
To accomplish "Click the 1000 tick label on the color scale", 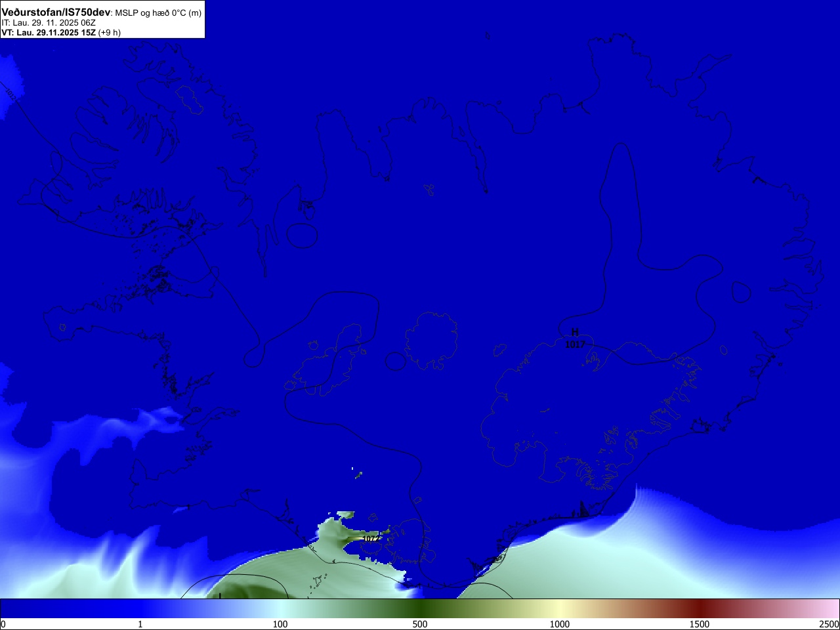I will point(560,624).
